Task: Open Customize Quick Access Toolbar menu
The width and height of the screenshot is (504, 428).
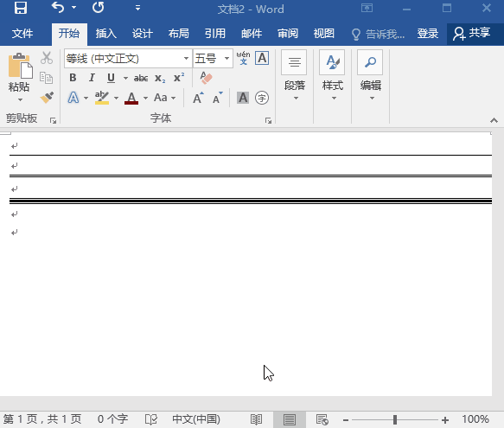Action: 137,8
